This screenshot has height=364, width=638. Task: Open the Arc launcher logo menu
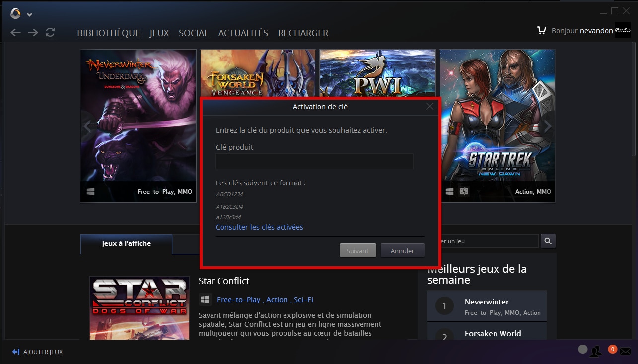(x=15, y=14)
